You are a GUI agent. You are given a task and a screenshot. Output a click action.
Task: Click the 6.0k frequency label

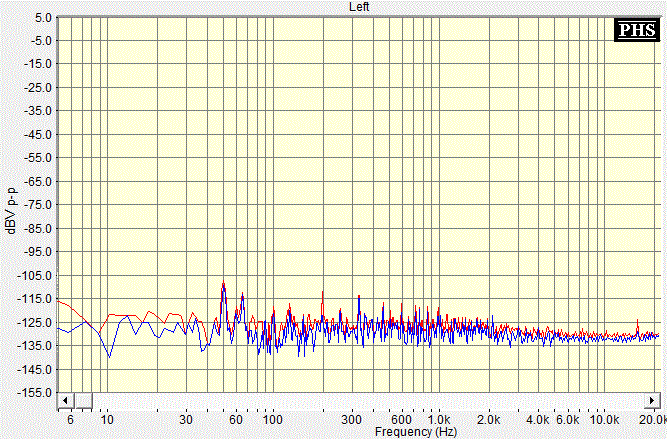568,420
